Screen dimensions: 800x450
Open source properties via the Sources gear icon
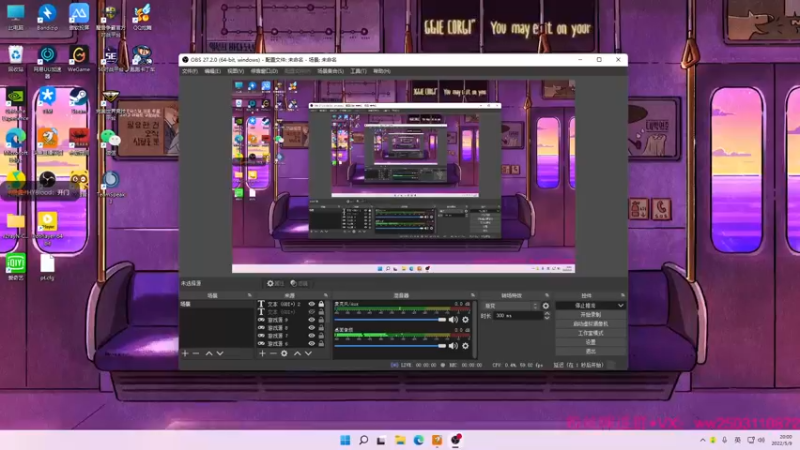(x=284, y=353)
